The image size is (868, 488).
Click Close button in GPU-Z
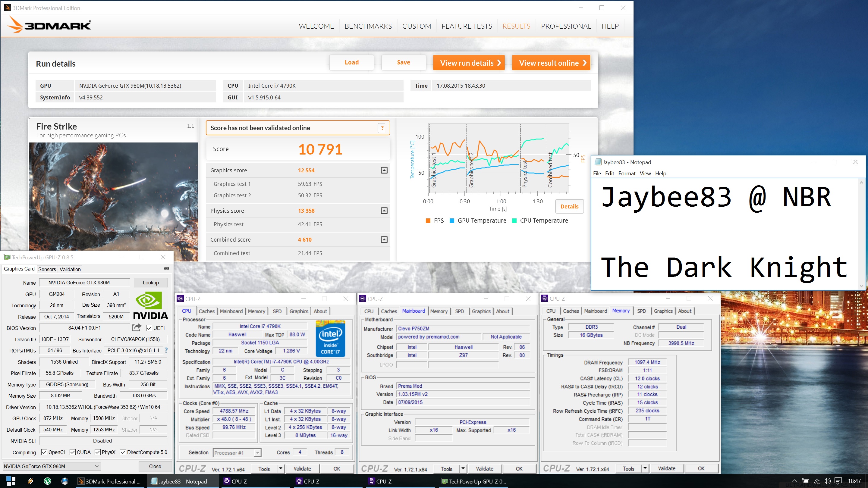155,466
